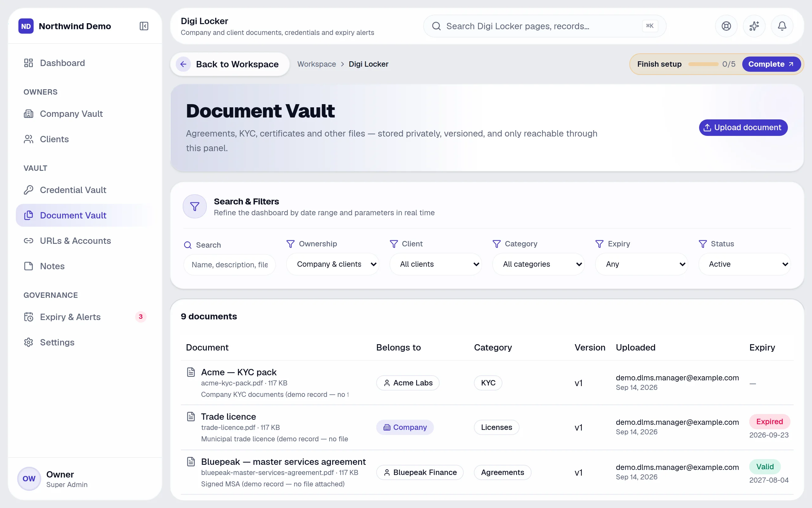Open the help lifebuoy icon
The width and height of the screenshot is (812, 508).
(x=726, y=26)
